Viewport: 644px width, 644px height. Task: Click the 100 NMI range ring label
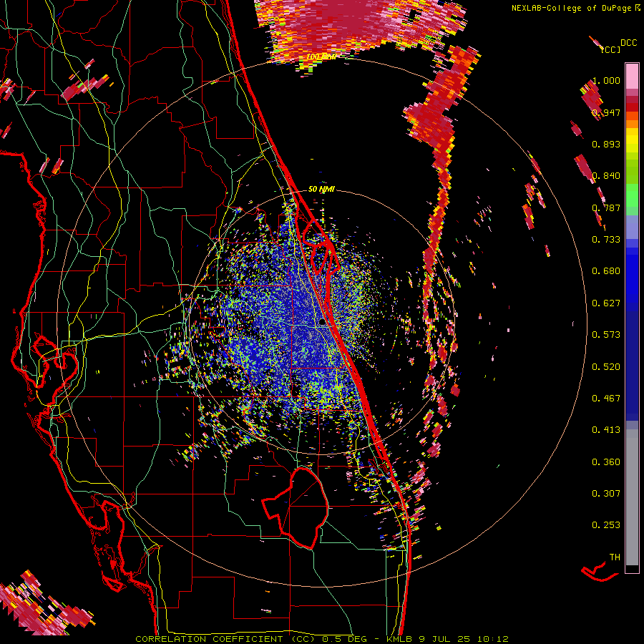pos(321,57)
